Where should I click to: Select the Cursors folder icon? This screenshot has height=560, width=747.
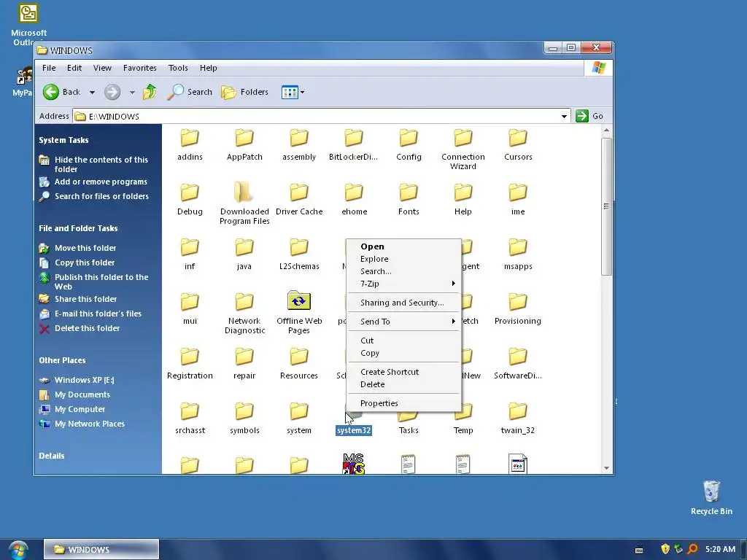click(518, 138)
